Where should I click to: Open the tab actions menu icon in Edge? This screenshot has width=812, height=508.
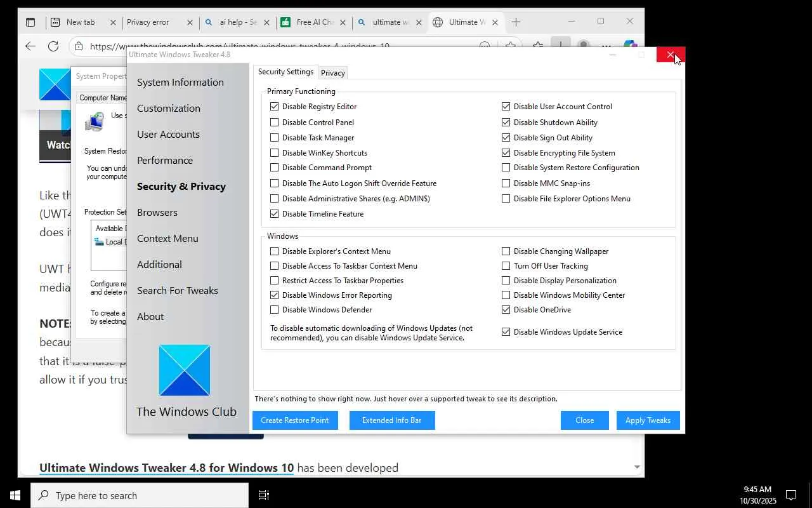coord(30,22)
